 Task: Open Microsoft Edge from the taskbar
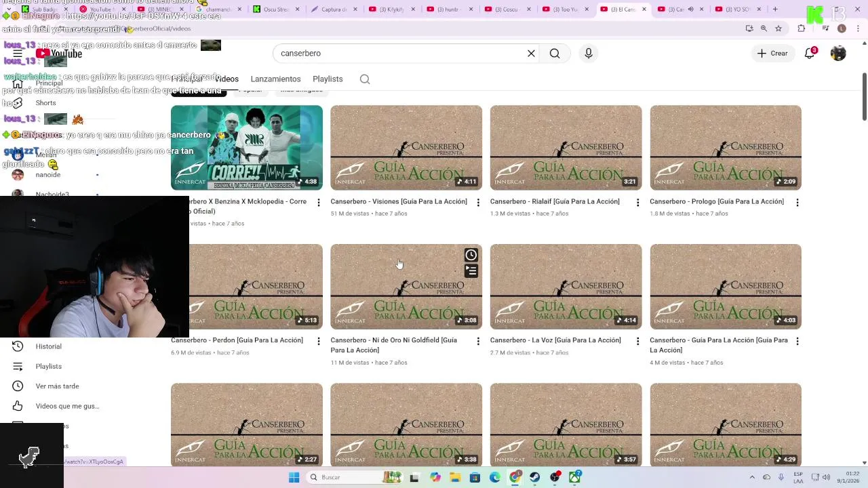coord(495,477)
